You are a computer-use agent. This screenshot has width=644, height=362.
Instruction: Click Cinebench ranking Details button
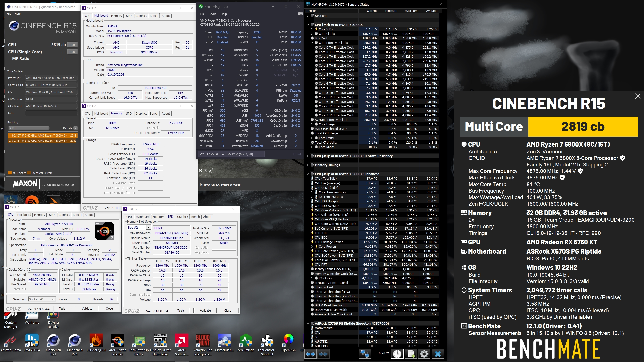click(x=75, y=128)
